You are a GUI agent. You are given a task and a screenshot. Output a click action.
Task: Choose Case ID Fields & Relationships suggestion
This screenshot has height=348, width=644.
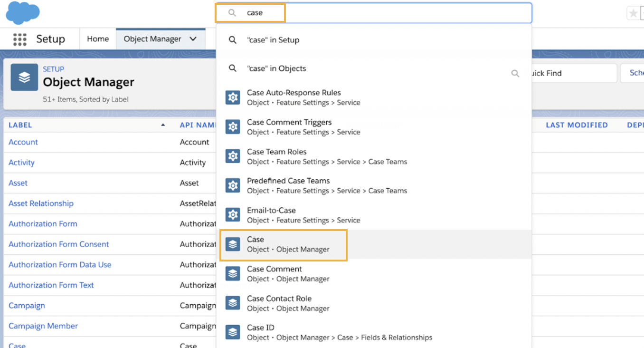pos(374,332)
